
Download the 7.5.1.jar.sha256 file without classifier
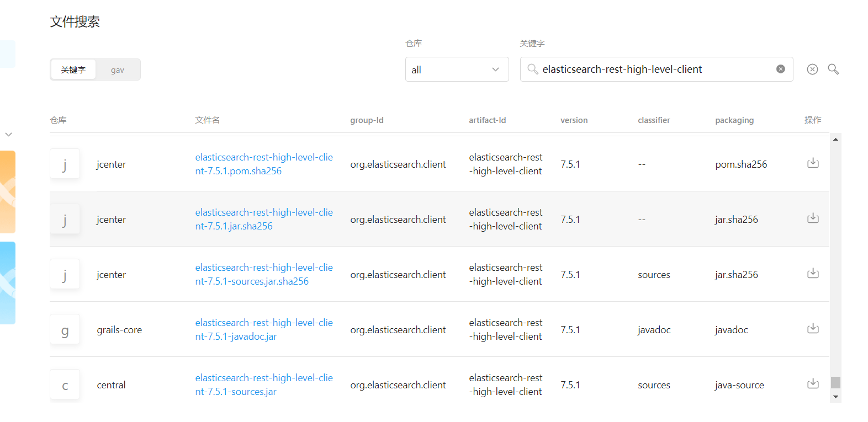click(x=813, y=218)
